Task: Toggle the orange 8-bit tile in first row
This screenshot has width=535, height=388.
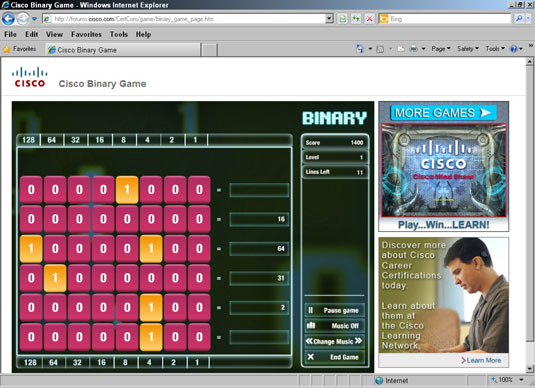Action: pyautogui.click(x=127, y=190)
